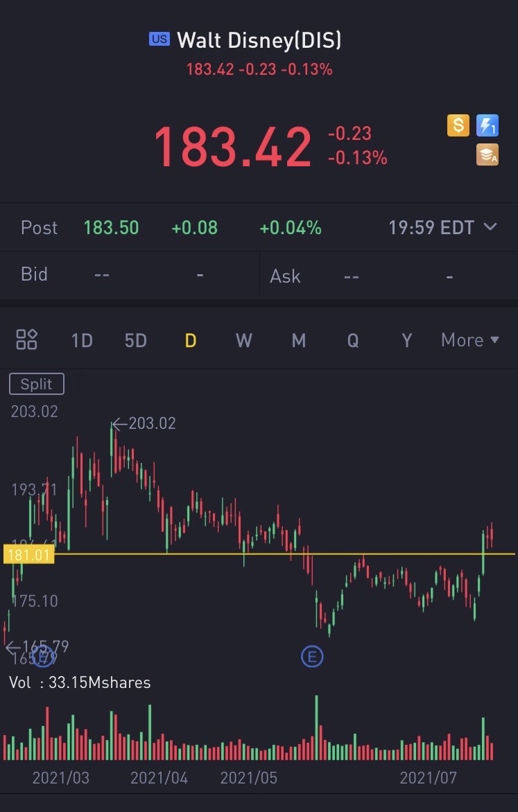
Task: Tap the Ask label
Action: click(x=285, y=276)
